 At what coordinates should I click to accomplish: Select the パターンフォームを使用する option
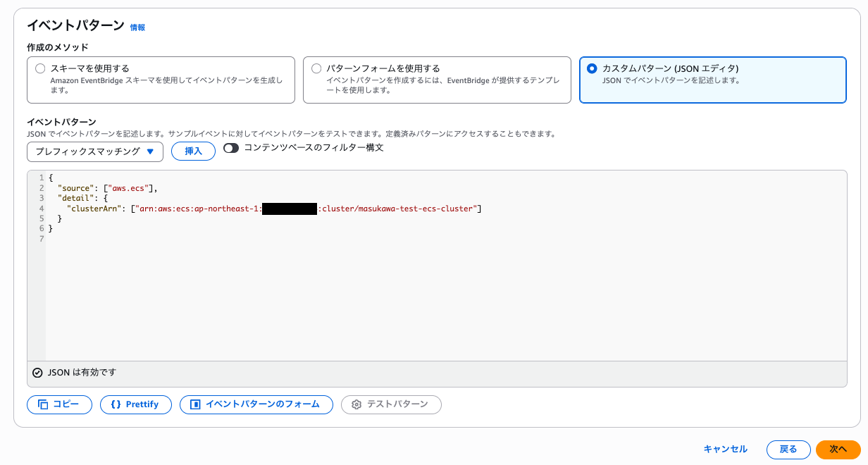point(316,68)
